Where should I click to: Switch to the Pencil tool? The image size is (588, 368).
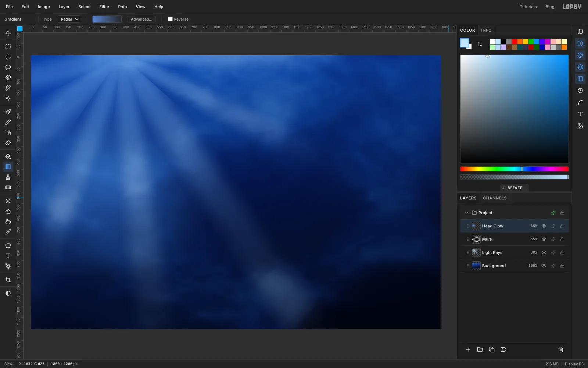click(x=8, y=122)
